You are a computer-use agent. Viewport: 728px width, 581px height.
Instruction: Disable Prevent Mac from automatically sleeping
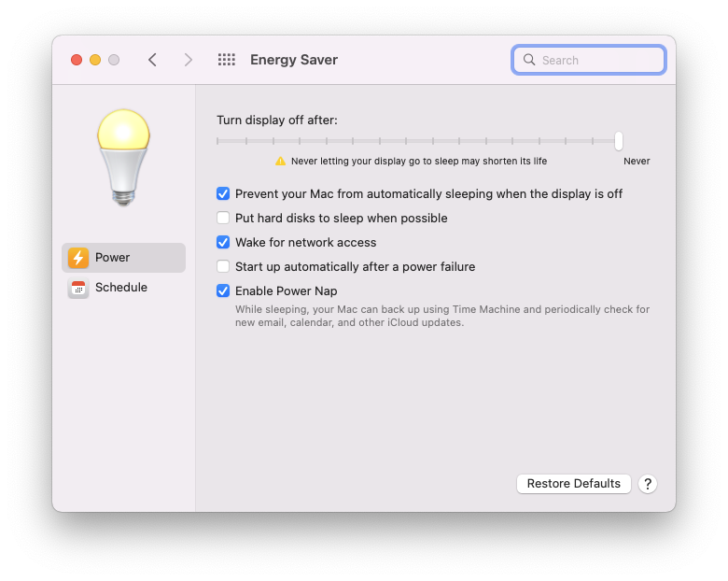pyautogui.click(x=223, y=194)
